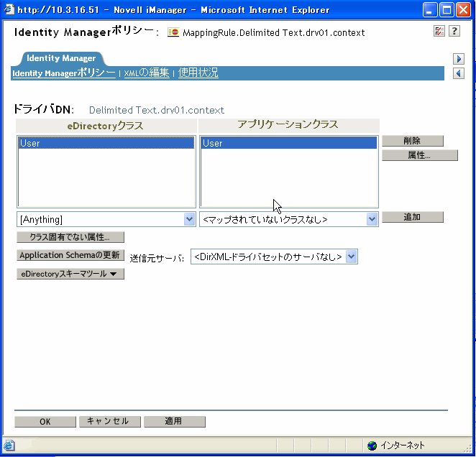Click the checklist icon in the header
The height and width of the screenshot is (457, 476).
pos(439,31)
